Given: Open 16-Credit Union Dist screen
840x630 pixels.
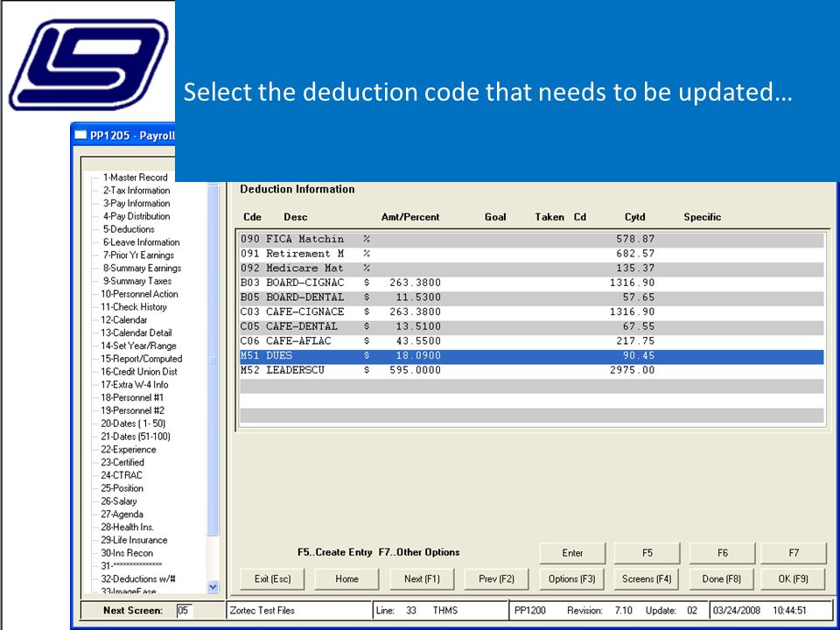Looking at the screenshot, I should coord(139,371).
